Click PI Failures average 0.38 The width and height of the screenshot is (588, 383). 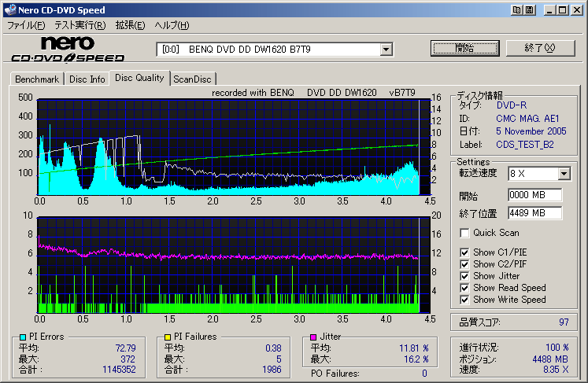pos(273,348)
